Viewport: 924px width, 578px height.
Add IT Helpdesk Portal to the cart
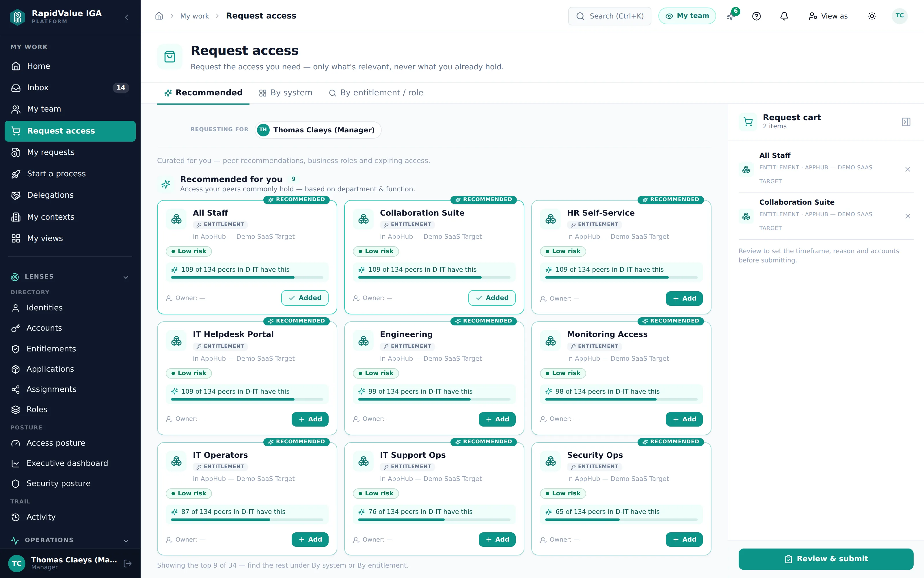pyautogui.click(x=310, y=419)
